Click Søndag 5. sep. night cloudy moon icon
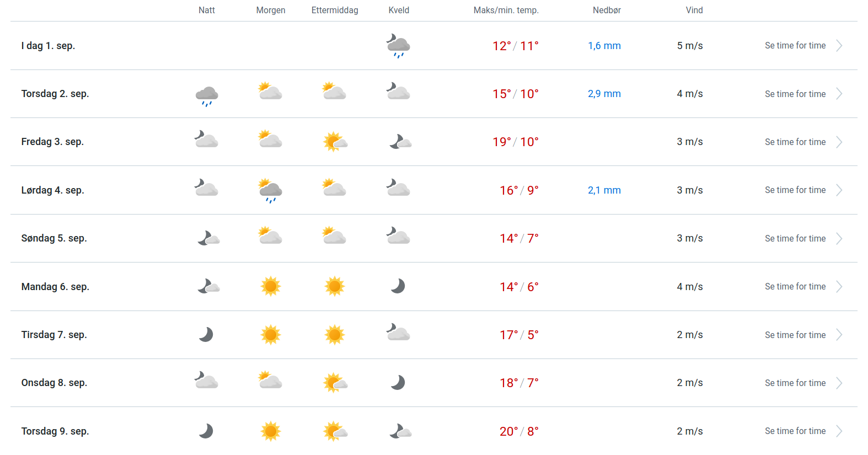868x455 pixels. click(208, 238)
